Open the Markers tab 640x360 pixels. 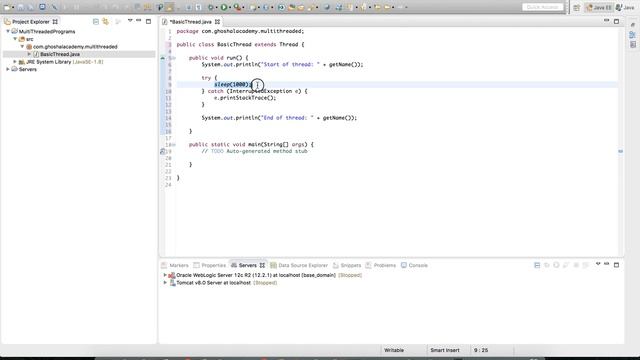coord(175,265)
